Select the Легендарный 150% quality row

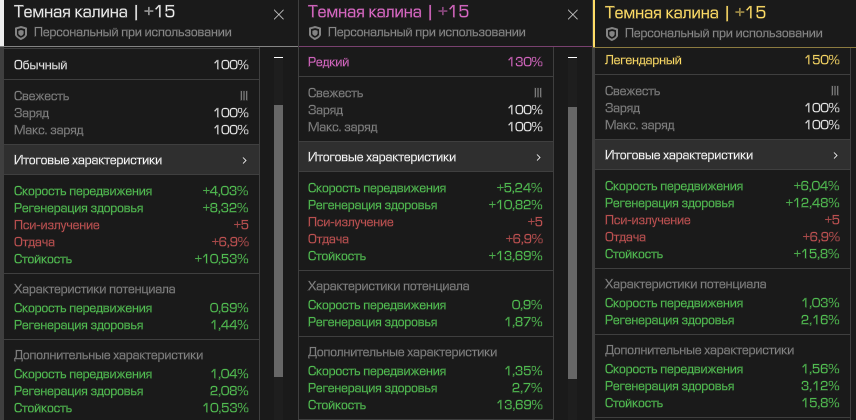(725, 60)
